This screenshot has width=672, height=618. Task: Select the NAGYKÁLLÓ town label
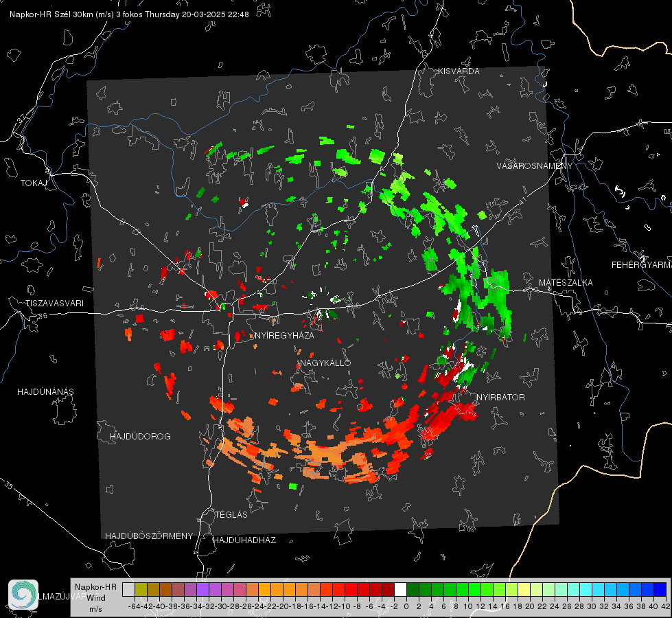pos(325,363)
